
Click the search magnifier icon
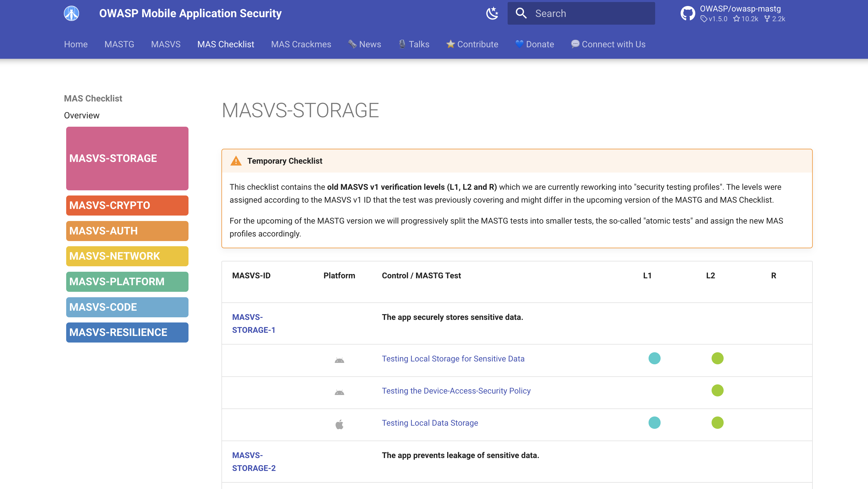(521, 13)
